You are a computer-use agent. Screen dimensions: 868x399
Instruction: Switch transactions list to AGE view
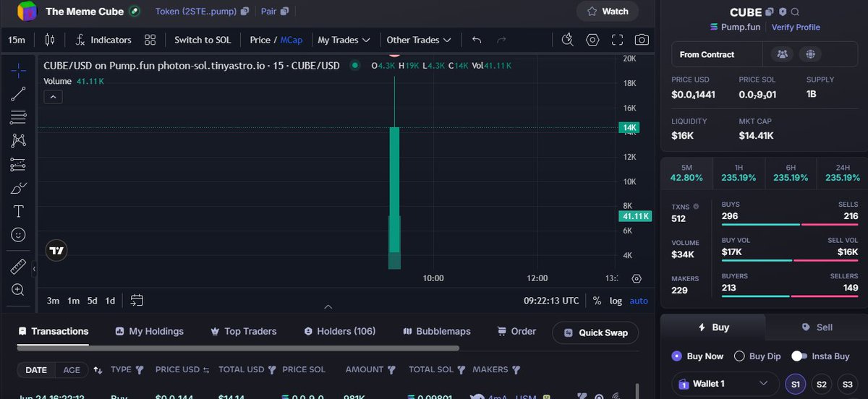[72, 369]
